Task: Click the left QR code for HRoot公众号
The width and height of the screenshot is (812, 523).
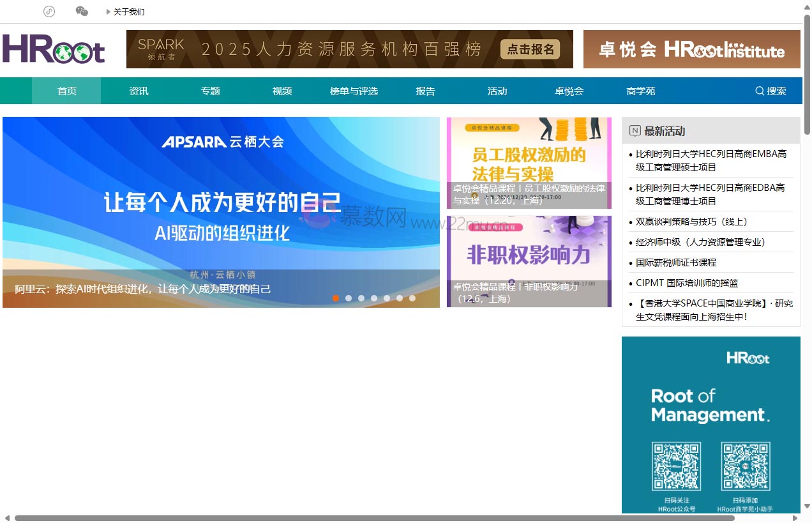Action: [676, 467]
